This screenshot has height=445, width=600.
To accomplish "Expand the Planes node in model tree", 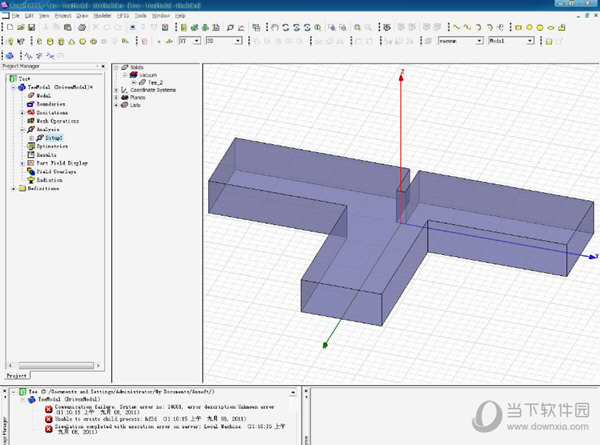I will 116,98.
